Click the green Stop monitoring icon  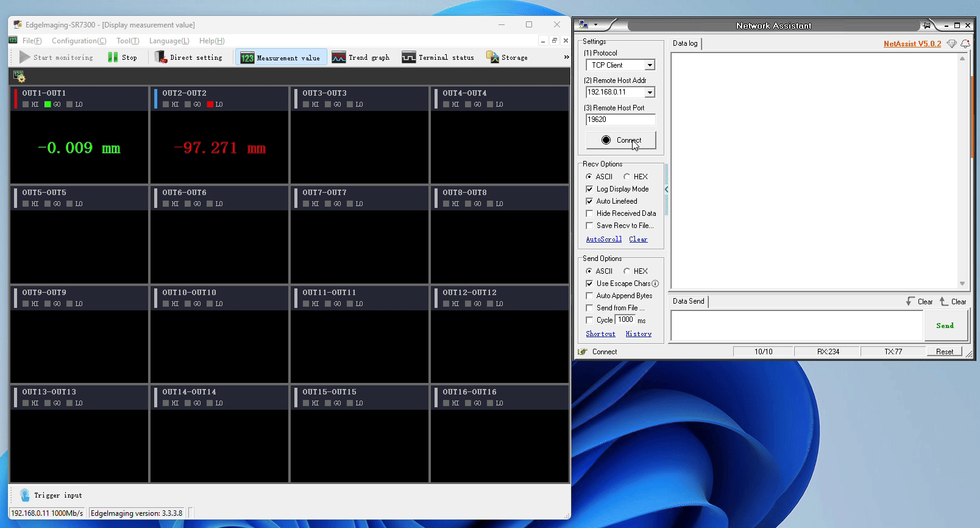(113, 57)
